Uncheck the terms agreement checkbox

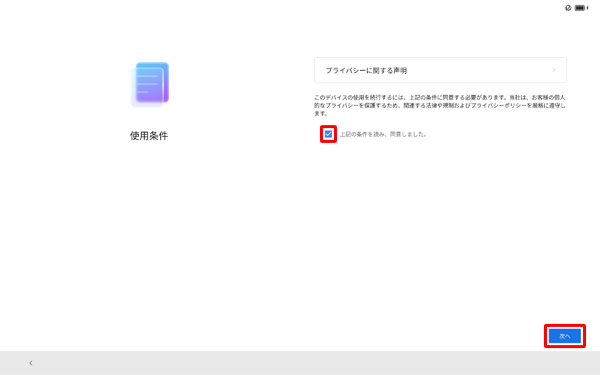click(x=328, y=134)
